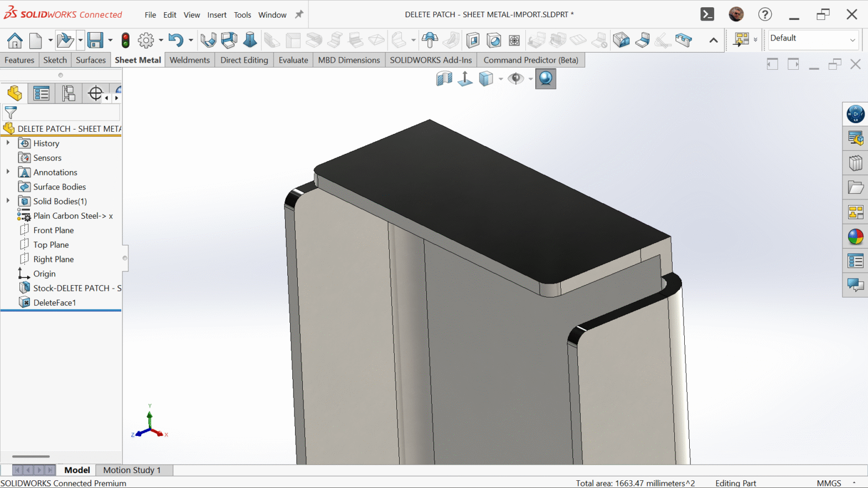Click the Normal To view orientation icon
Viewport: 868px width, 488px height.
[465, 79]
